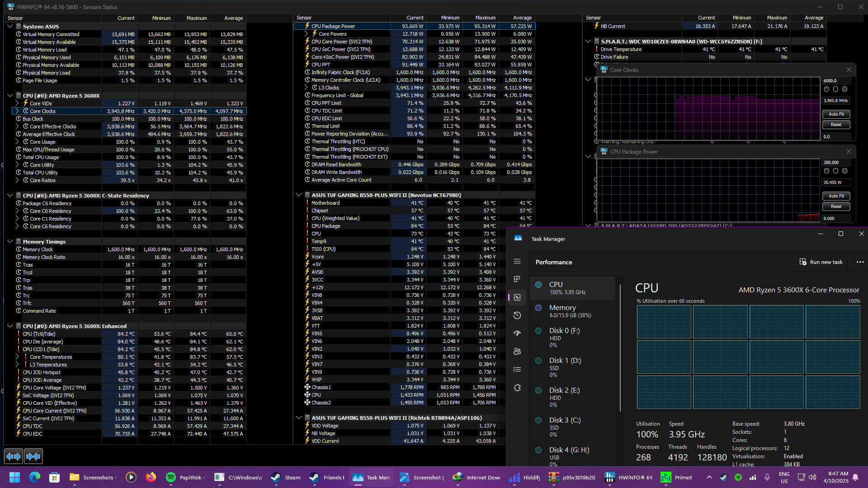This screenshot has height=488, width=868.
Task: Click Auto Fit in Core Clocks graph
Action: [x=836, y=114]
